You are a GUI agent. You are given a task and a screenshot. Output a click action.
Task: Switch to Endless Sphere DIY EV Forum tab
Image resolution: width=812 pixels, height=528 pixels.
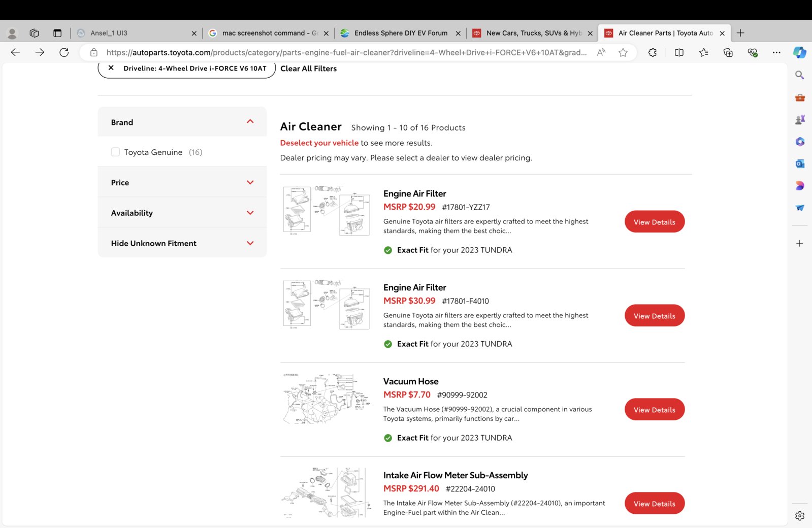coord(400,33)
